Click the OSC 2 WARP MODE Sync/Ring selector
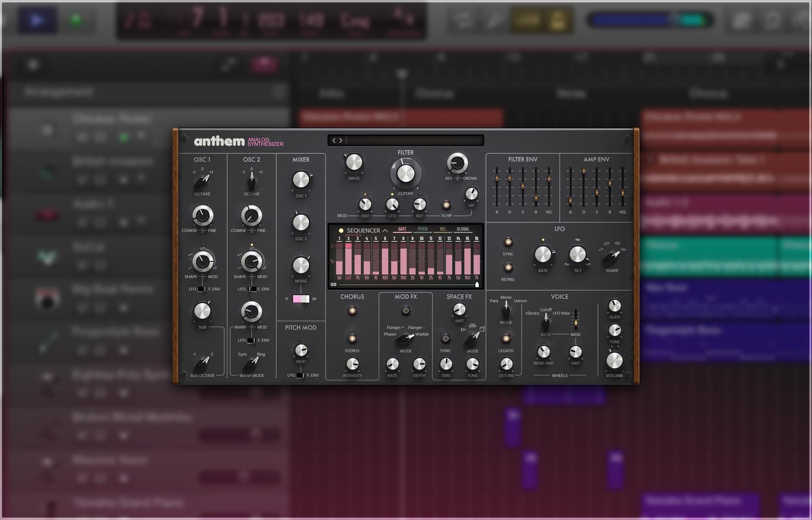 pos(251,364)
